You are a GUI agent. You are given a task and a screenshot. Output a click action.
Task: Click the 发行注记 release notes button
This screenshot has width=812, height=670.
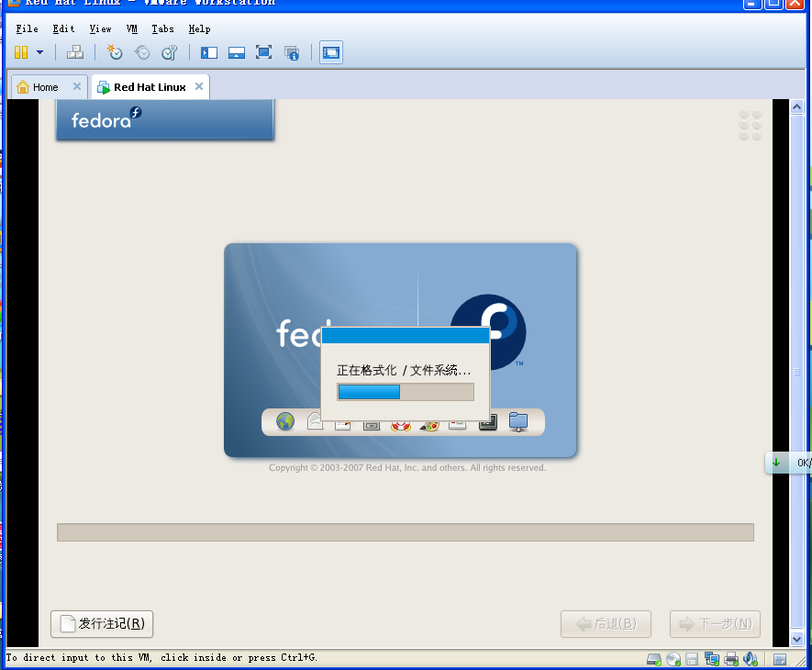[x=101, y=623]
